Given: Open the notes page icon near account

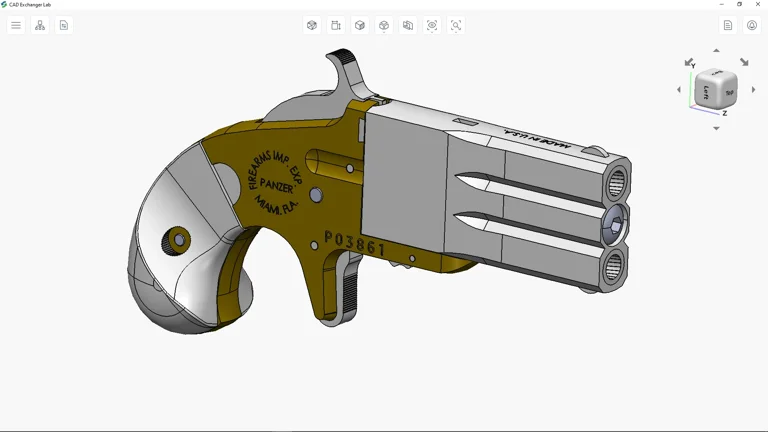Looking at the screenshot, I should 728,25.
